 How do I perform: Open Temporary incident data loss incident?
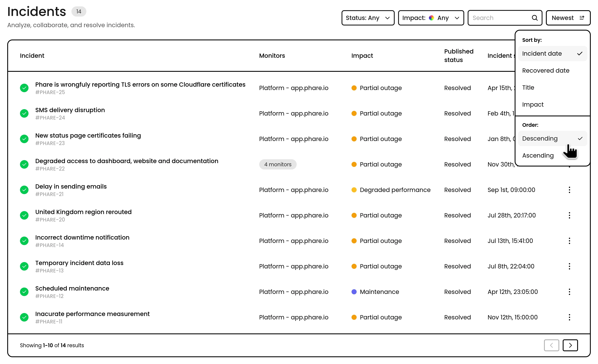click(79, 263)
